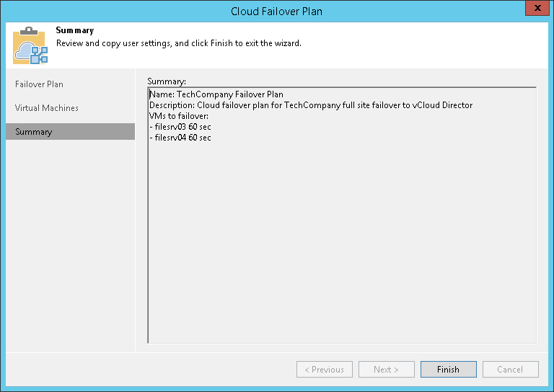Click the 'Cloud Failover Plan' title bar text

click(x=277, y=12)
